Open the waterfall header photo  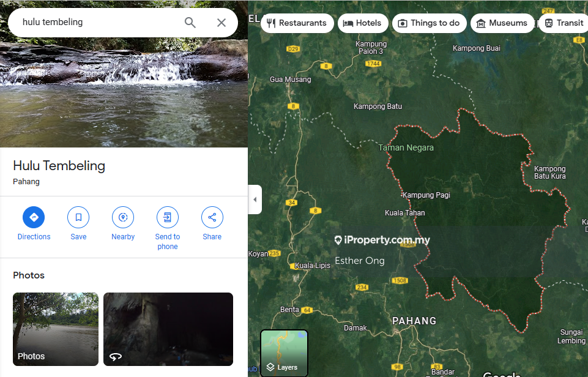124,92
